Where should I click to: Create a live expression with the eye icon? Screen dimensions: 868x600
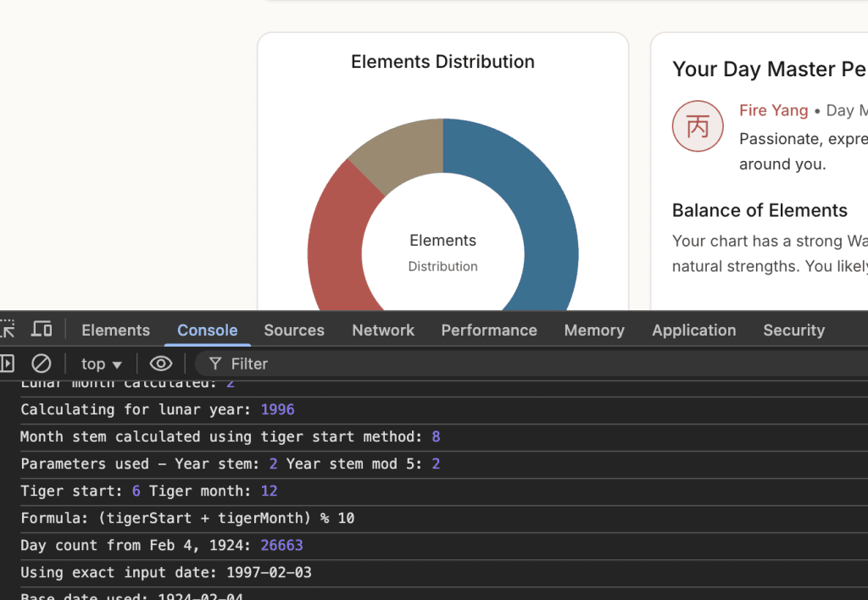click(x=161, y=364)
